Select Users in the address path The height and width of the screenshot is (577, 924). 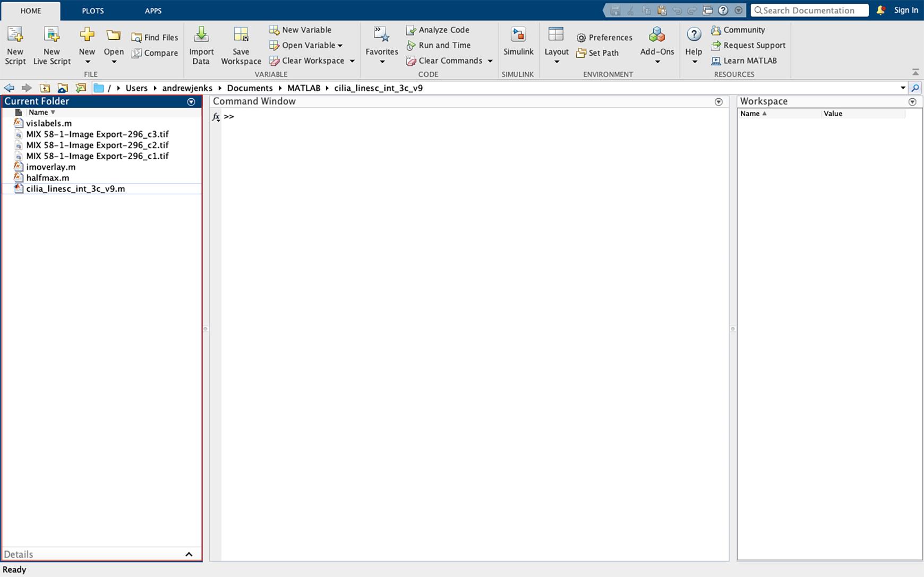click(x=136, y=88)
